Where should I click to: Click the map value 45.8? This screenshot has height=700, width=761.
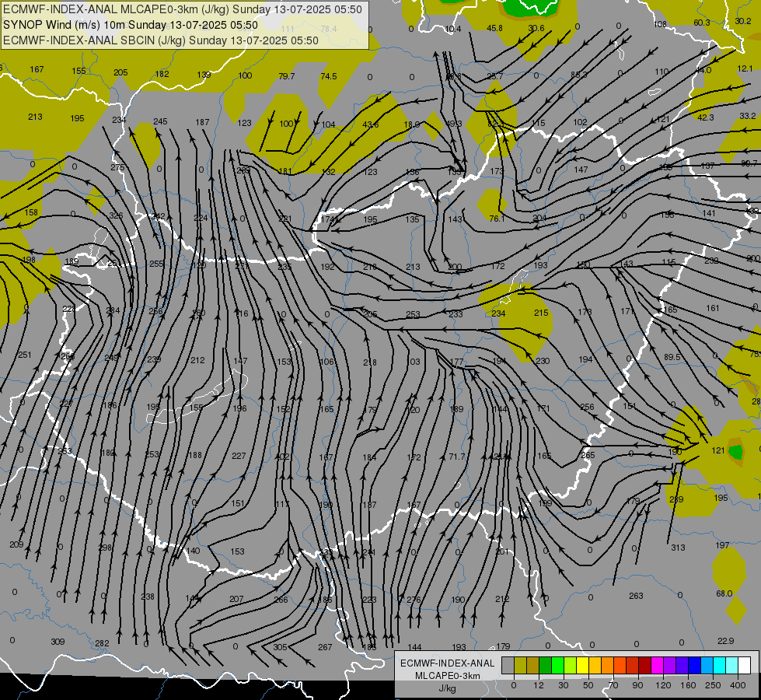point(494,28)
